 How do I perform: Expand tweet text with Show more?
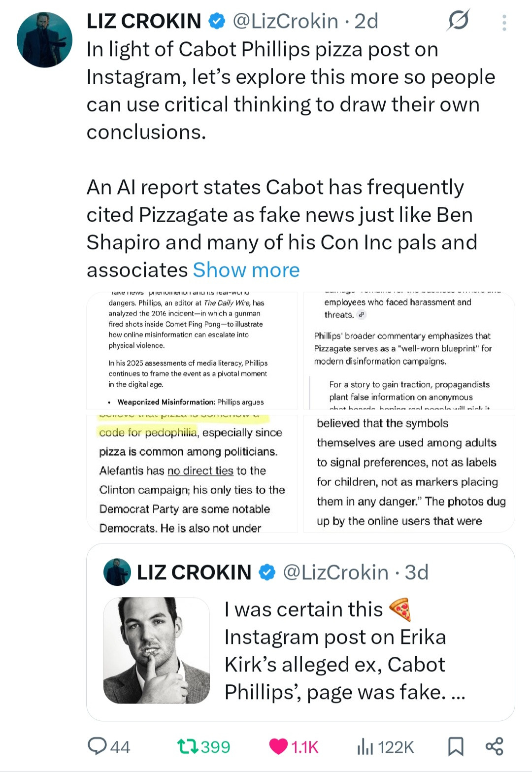click(x=246, y=270)
